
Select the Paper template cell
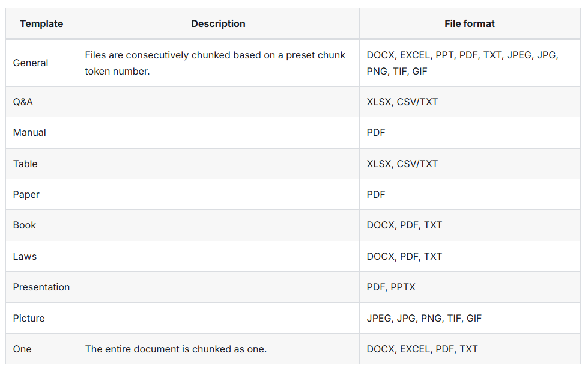pyautogui.click(x=26, y=195)
